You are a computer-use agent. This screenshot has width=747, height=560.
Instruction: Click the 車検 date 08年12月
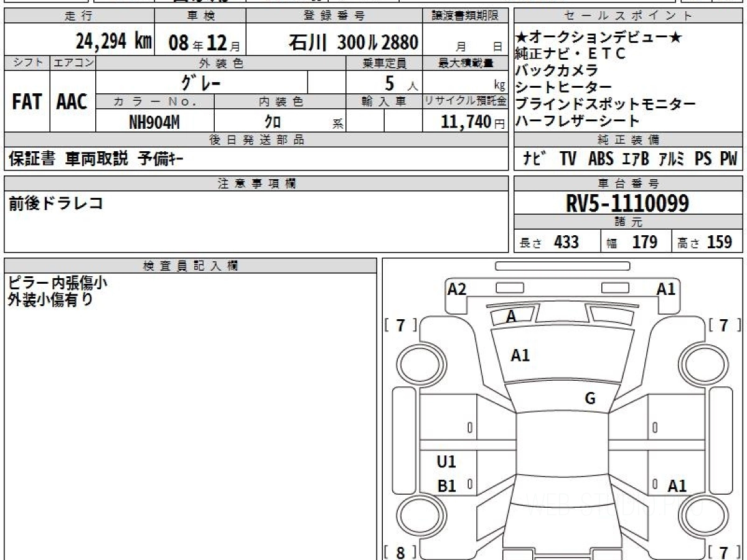tap(204, 43)
